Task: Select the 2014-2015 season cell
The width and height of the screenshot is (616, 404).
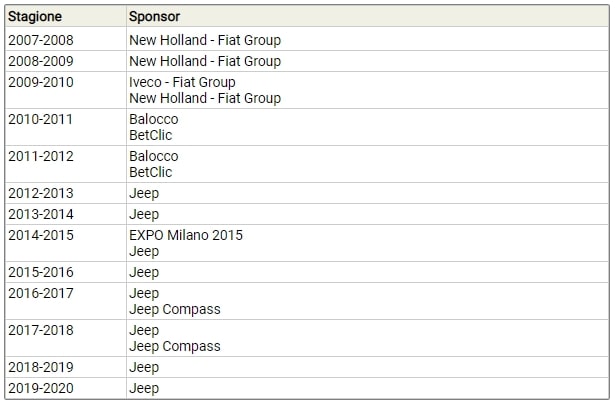Action: pos(66,243)
